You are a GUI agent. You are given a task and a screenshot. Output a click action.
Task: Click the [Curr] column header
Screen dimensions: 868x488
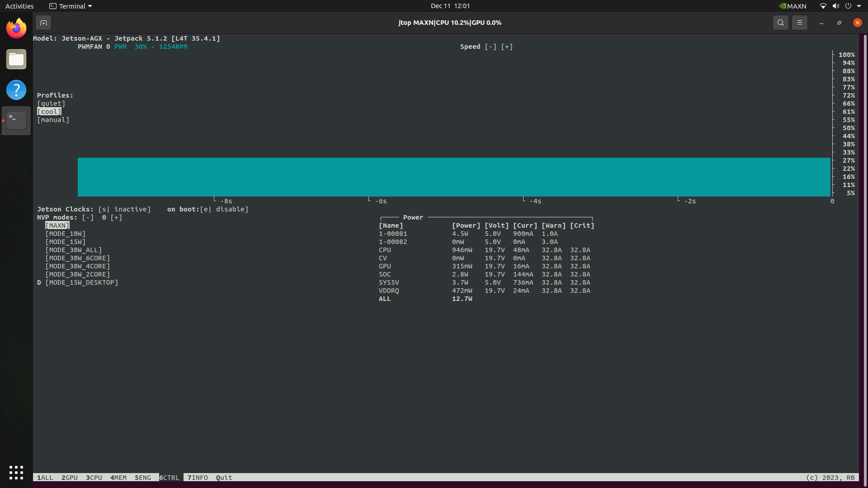525,225
